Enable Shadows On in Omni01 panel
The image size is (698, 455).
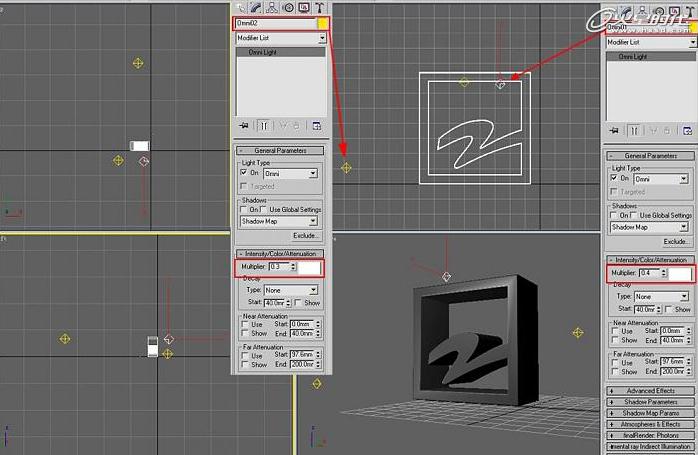coord(614,215)
